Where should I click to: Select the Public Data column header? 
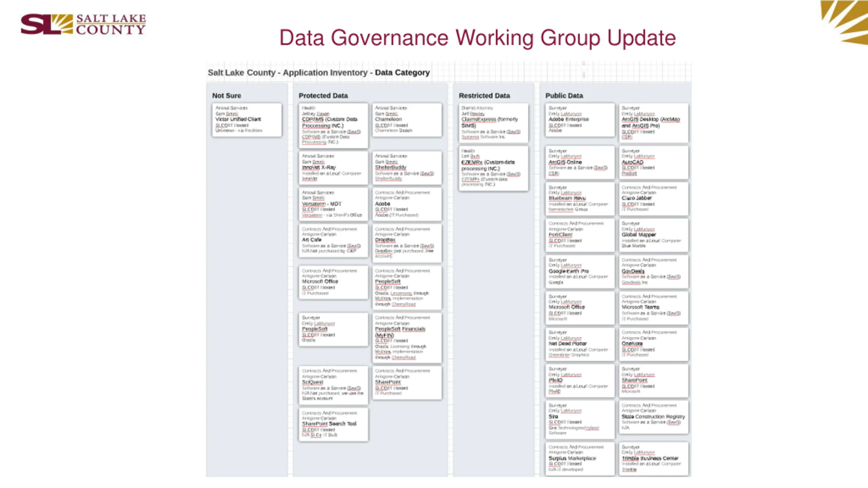tap(564, 96)
